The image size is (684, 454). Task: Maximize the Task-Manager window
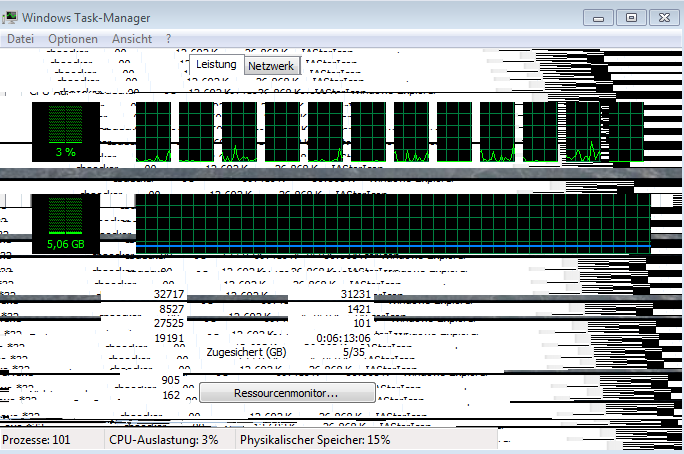click(x=631, y=18)
